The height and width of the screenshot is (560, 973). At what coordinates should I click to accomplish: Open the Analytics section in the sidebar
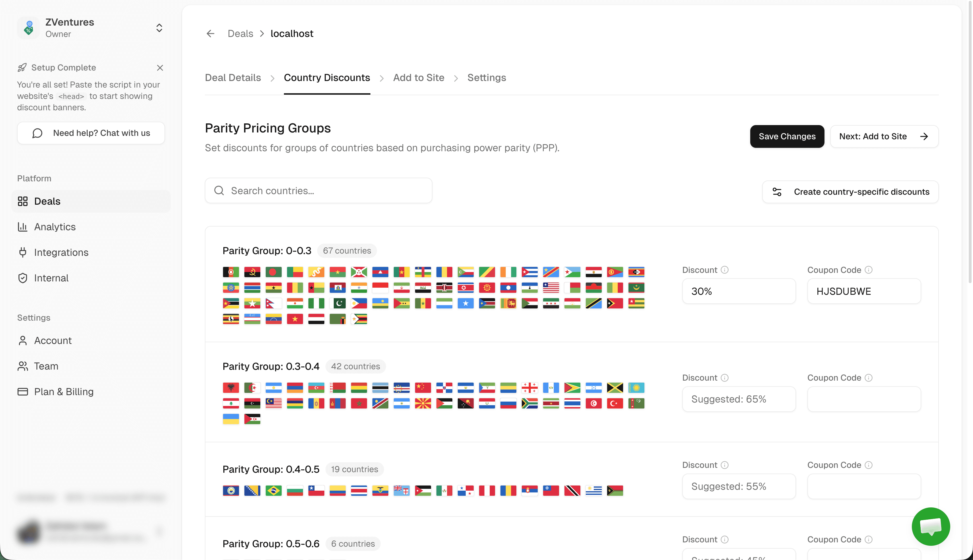click(55, 227)
